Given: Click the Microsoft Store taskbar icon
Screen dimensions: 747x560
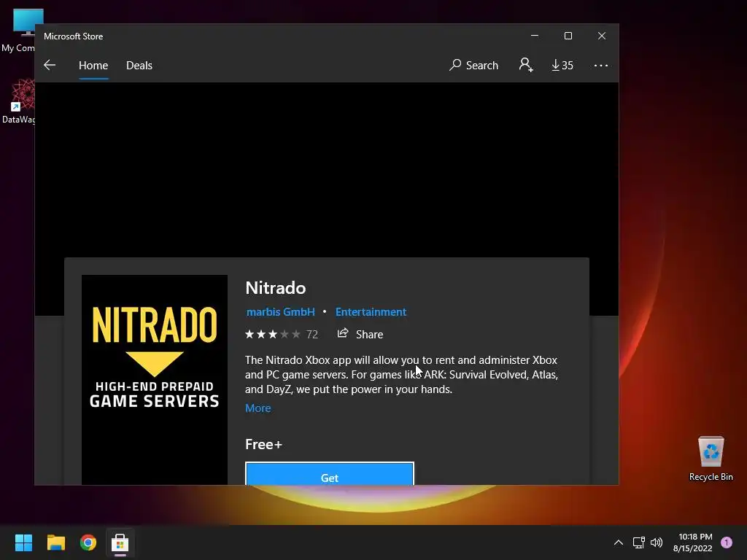Looking at the screenshot, I should pos(120,542).
